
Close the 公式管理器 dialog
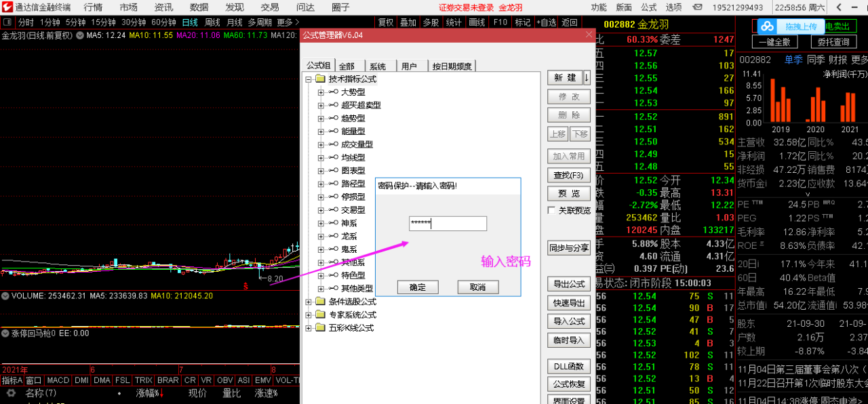[588, 35]
